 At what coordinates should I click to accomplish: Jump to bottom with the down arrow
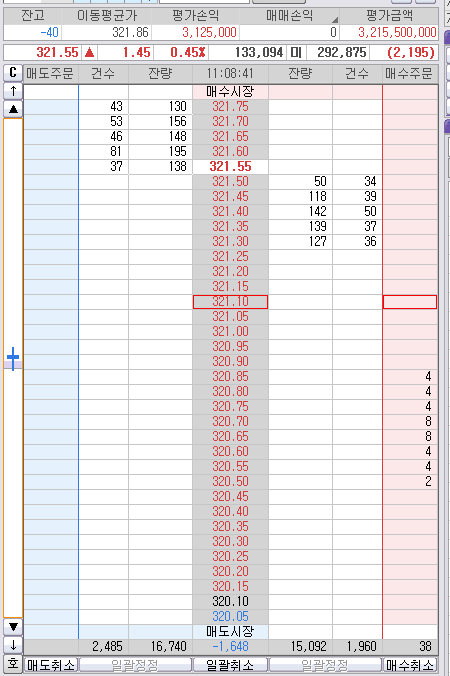[x=13, y=645]
